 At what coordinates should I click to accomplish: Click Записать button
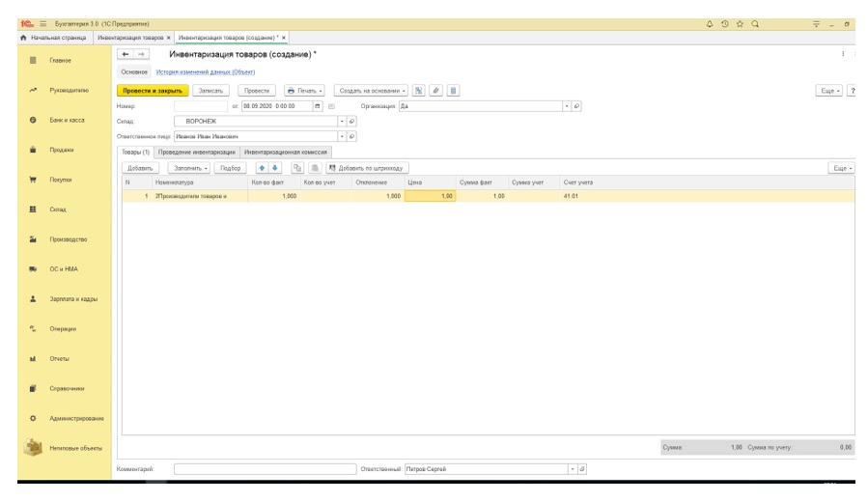pos(212,90)
